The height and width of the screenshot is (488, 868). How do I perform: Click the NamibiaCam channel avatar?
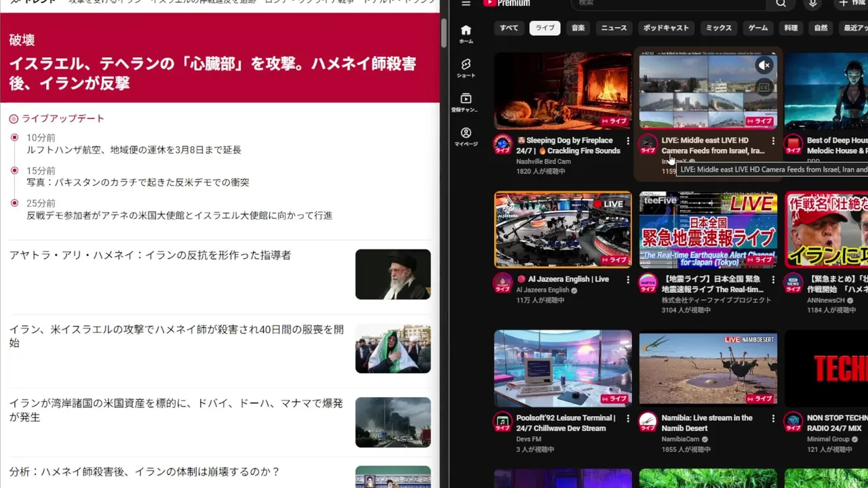pos(648,422)
